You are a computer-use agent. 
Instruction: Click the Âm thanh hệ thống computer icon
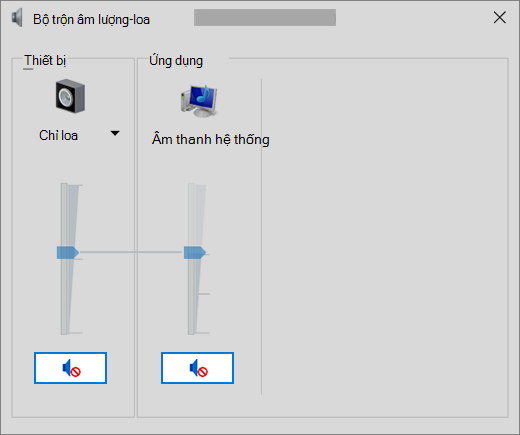coord(199,100)
